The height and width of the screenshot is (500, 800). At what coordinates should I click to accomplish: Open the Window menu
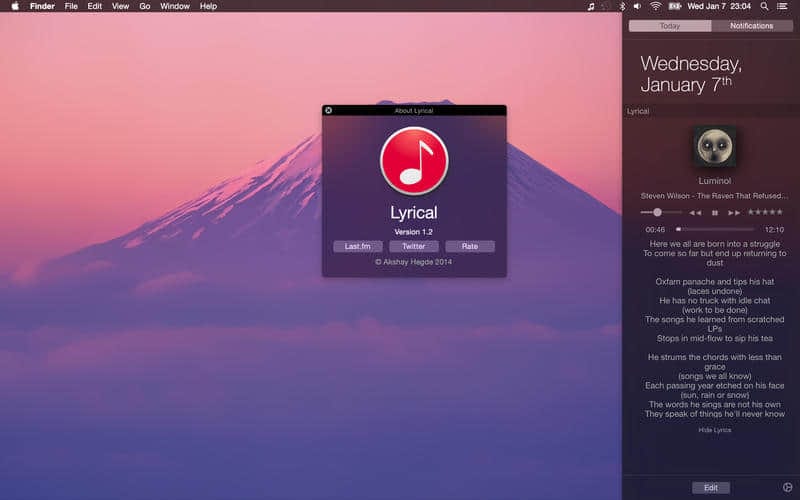click(x=175, y=6)
